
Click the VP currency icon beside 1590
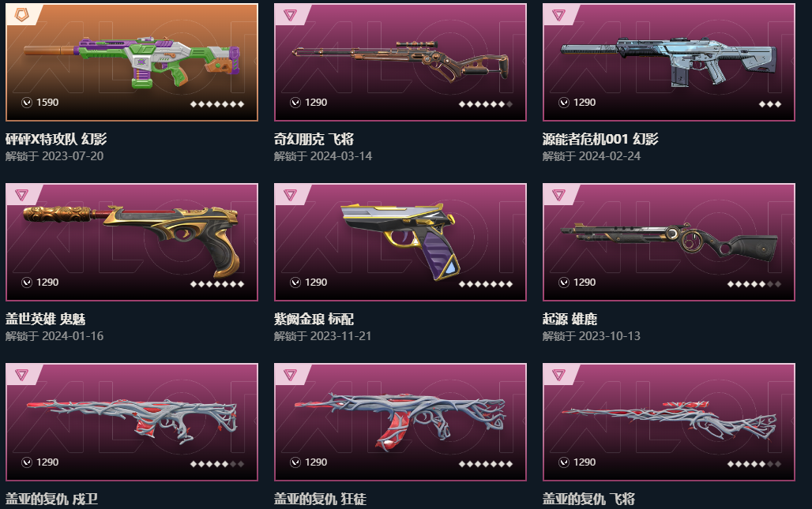click(x=26, y=103)
